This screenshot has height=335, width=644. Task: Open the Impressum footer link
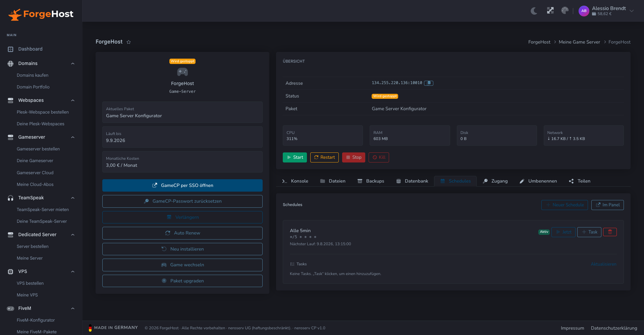572,328
